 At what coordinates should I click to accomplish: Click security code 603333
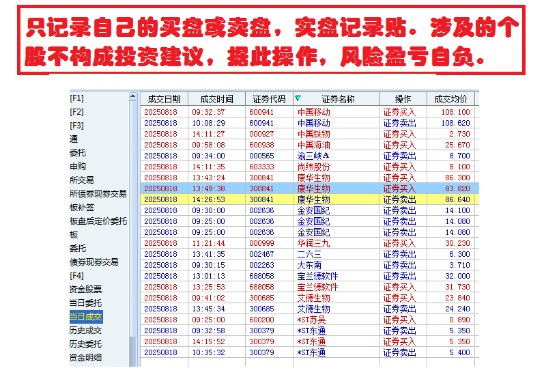coord(261,167)
